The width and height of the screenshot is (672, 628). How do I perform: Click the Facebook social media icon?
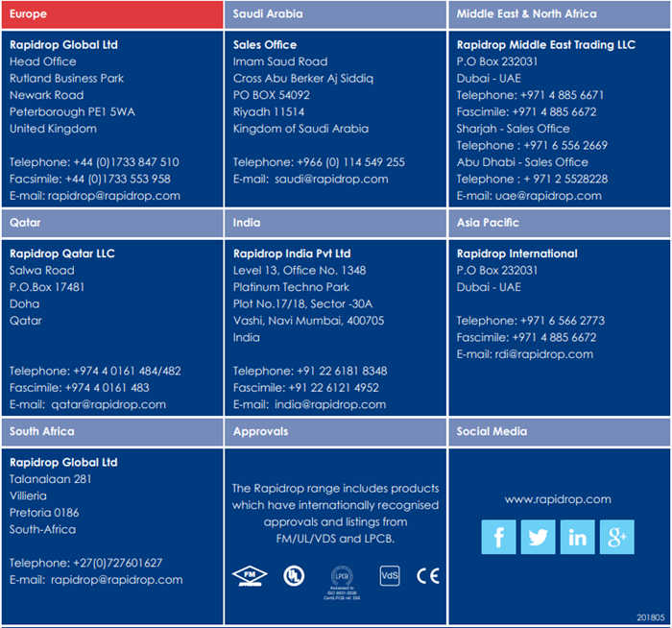point(499,538)
